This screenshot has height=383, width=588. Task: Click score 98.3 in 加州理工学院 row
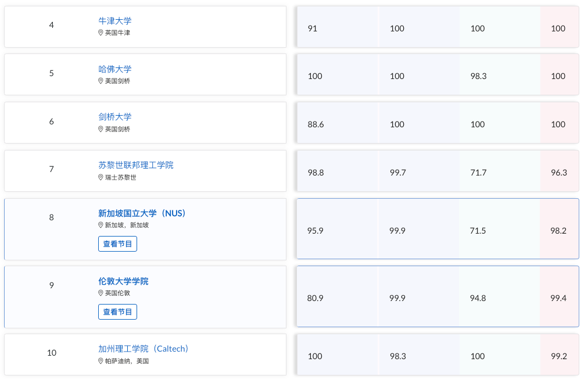click(x=398, y=356)
